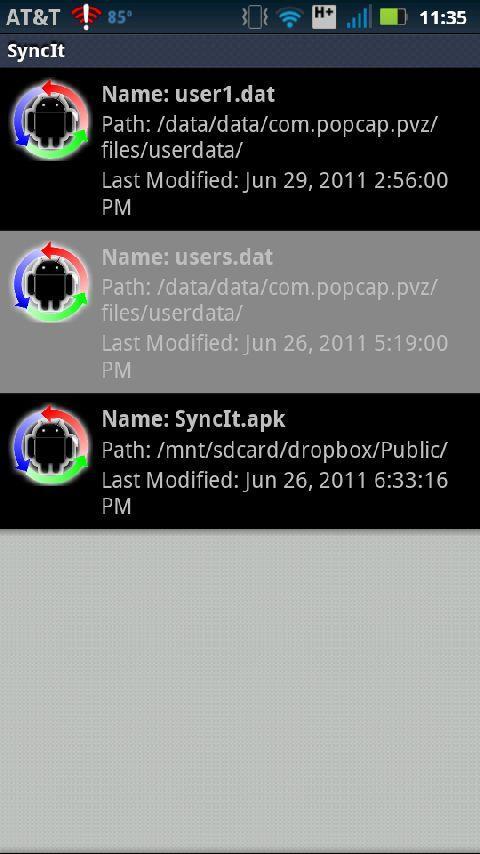The image size is (480, 854).
Task: Tap the H+ network data icon
Action: tap(324, 16)
